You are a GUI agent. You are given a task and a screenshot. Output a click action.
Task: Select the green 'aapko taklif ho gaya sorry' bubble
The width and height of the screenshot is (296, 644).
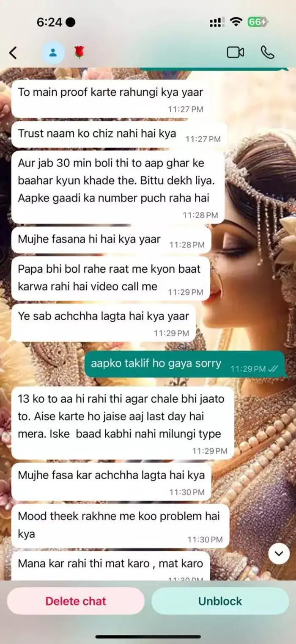point(184,364)
